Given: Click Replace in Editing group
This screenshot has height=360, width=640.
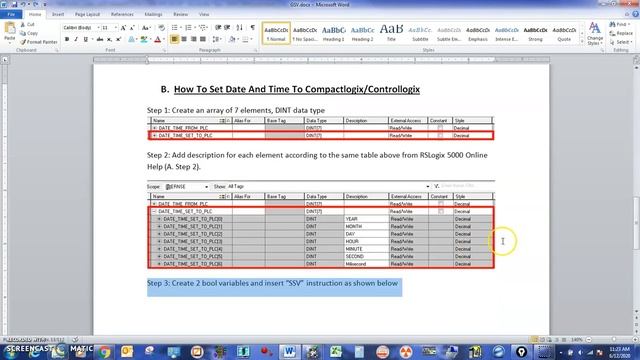Looking at the screenshot, I should [621, 33].
